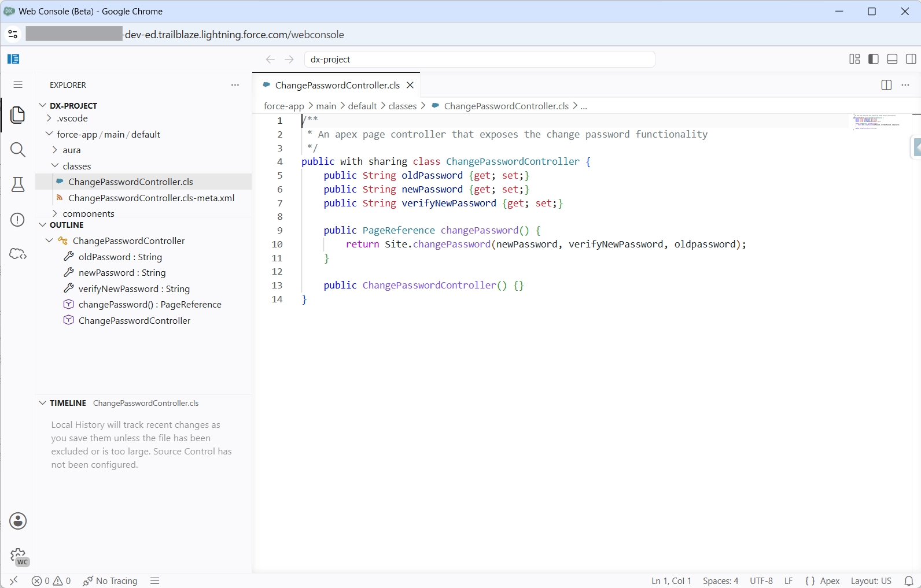This screenshot has width=921, height=588.
Task: Open the Search view in activity bar
Action: pos(18,150)
